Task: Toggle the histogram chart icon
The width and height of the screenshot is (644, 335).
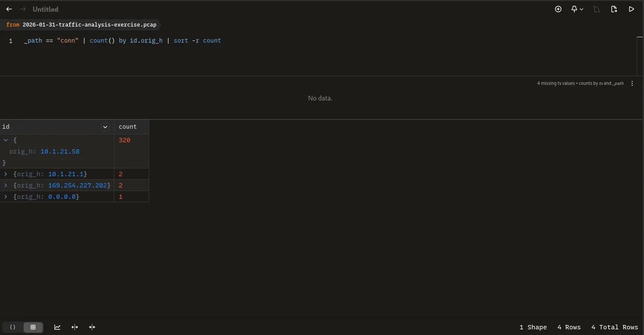Action: point(57,327)
